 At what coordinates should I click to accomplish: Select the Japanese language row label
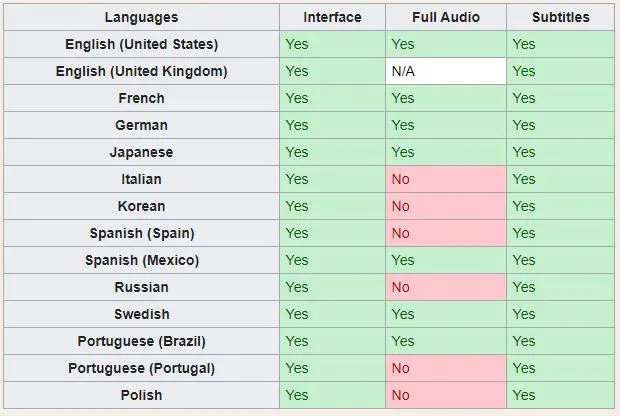[141, 152]
